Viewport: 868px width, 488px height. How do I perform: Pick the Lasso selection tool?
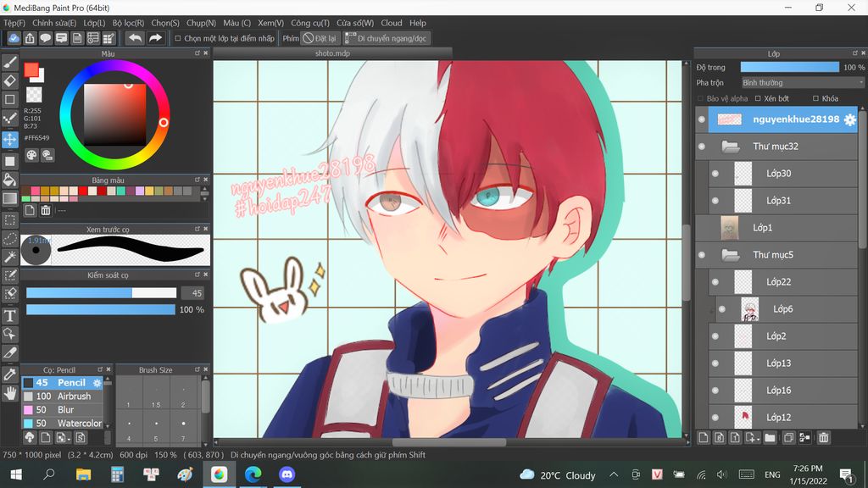10,238
